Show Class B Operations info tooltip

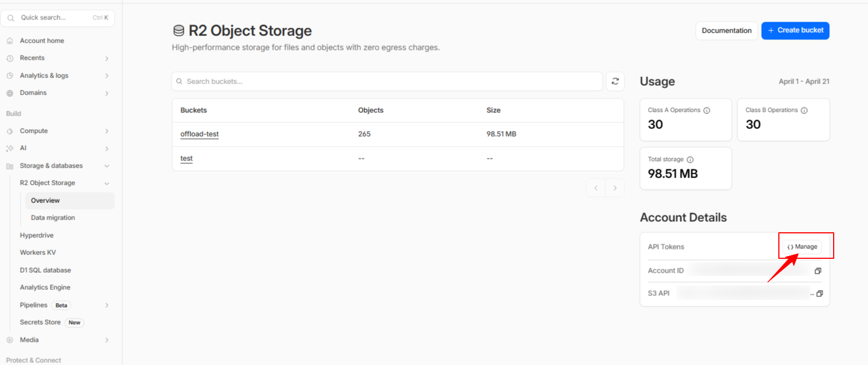point(804,110)
